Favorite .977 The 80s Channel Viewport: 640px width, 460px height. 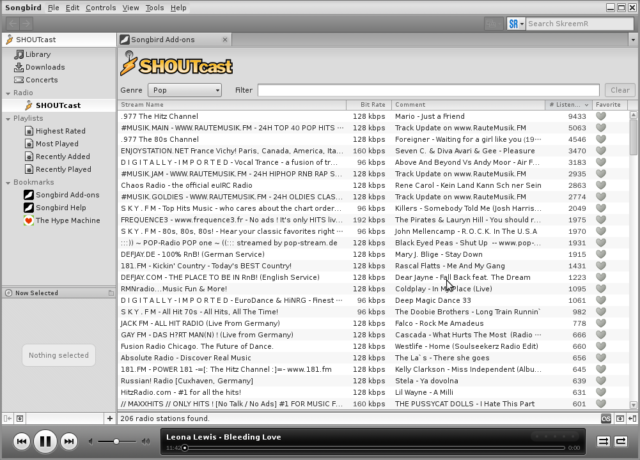point(601,139)
